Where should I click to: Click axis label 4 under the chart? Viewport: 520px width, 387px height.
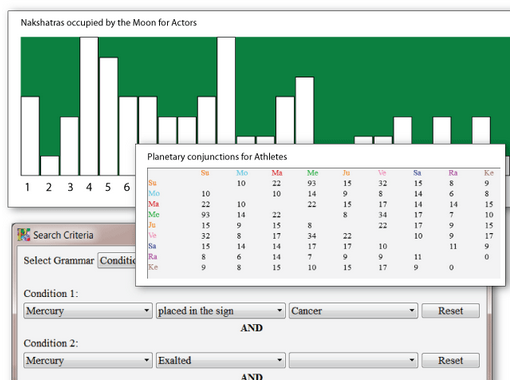[x=89, y=187]
